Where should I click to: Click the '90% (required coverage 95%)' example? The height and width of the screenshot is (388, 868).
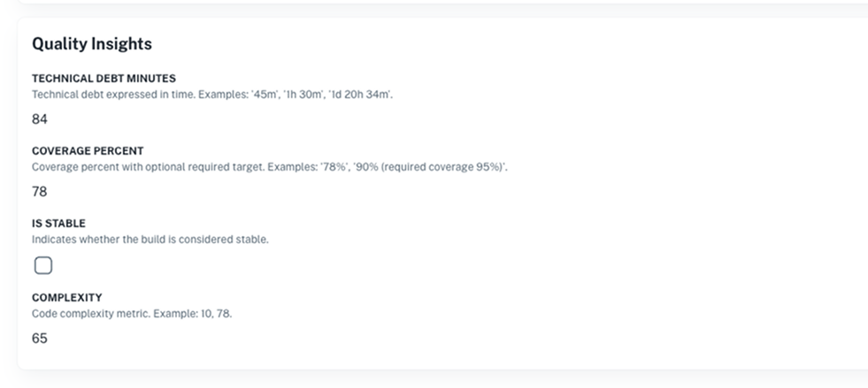click(426, 166)
